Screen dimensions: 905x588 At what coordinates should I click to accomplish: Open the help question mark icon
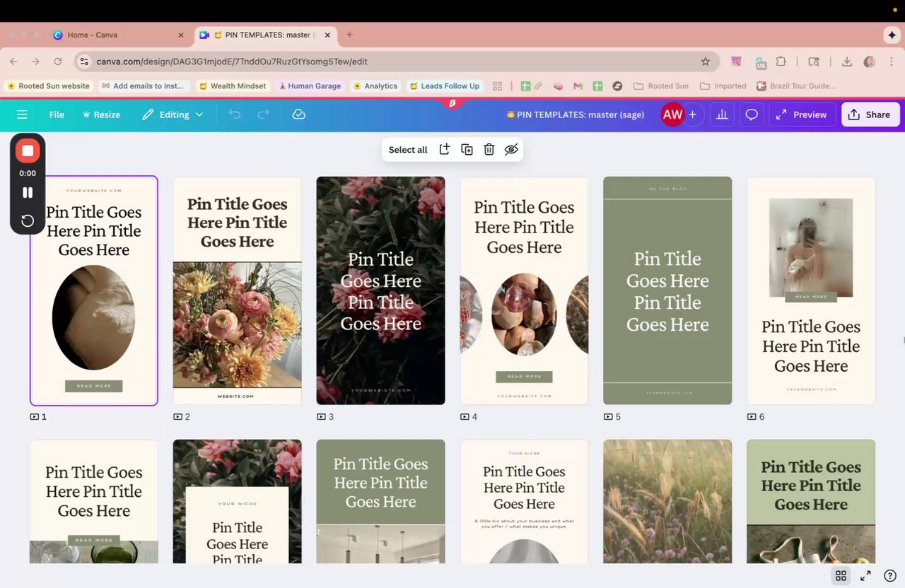click(x=890, y=576)
